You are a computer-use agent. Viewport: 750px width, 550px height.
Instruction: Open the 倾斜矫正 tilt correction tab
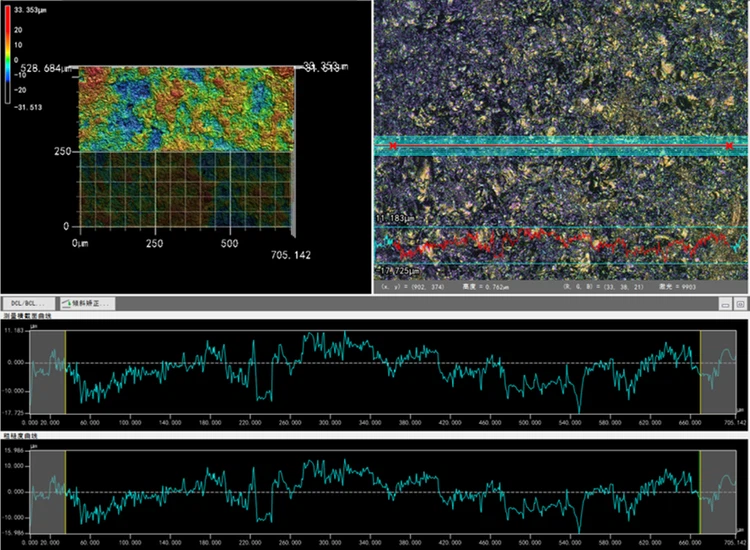87,302
